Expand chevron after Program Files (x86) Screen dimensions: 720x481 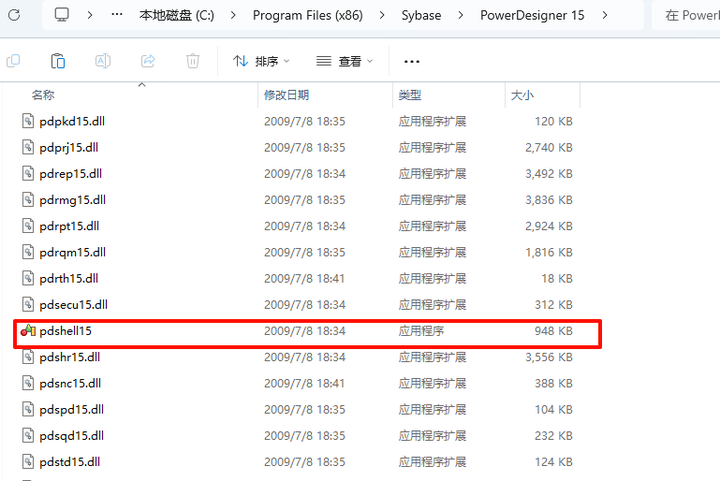(382, 15)
